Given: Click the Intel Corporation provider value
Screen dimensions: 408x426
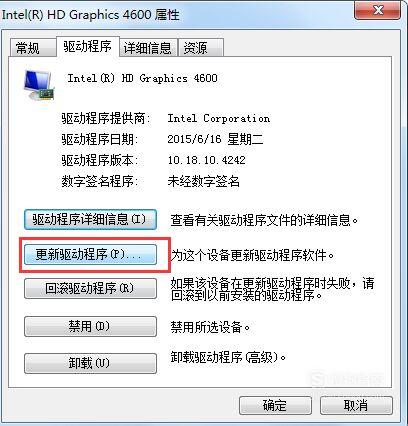Looking at the screenshot, I should [219, 118].
